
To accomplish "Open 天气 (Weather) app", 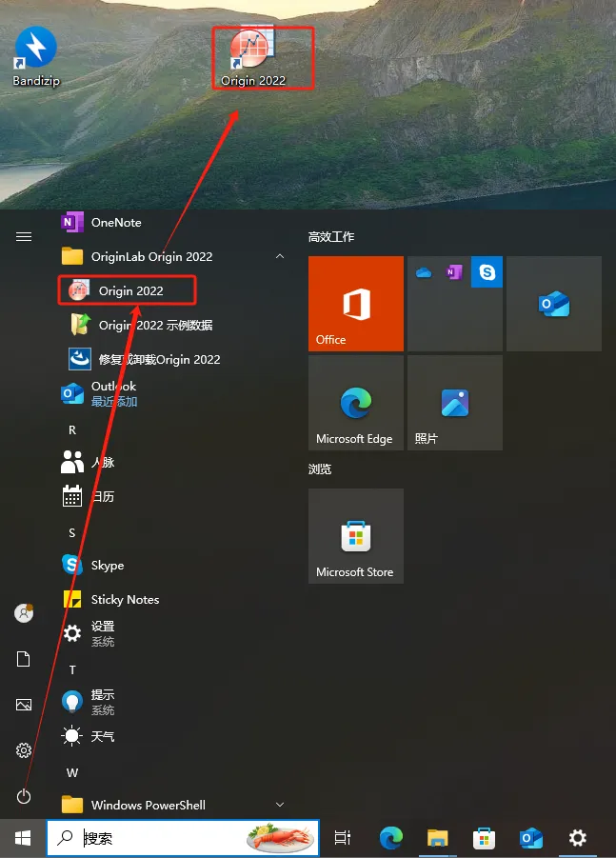I will (89, 736).
